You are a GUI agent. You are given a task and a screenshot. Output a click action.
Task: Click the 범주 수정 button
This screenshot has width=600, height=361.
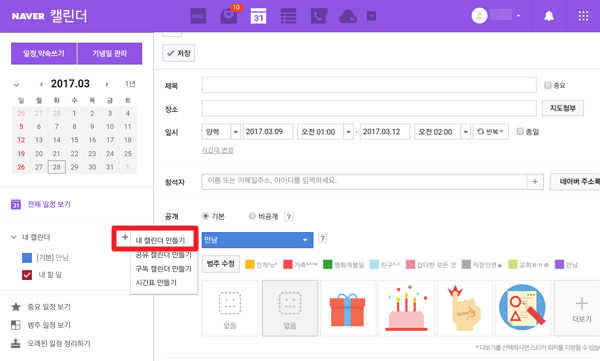pos(221,264)
